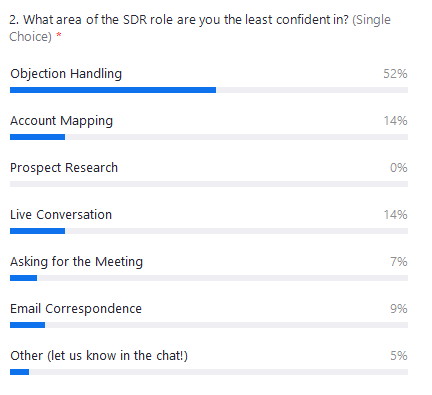Image resolution: width=432 pixels, height=395 pixels.
Task: Click the empty Prospect Research bar
Action: point(209,184)
